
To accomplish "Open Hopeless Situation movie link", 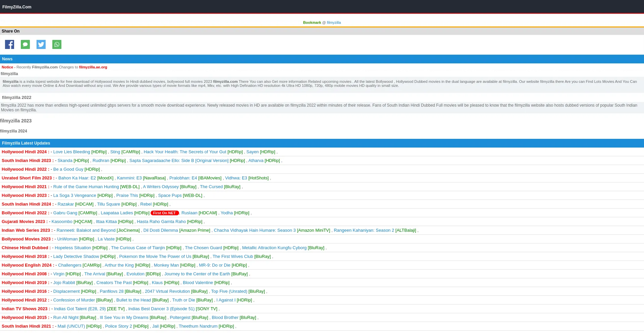I will point(73,248).
